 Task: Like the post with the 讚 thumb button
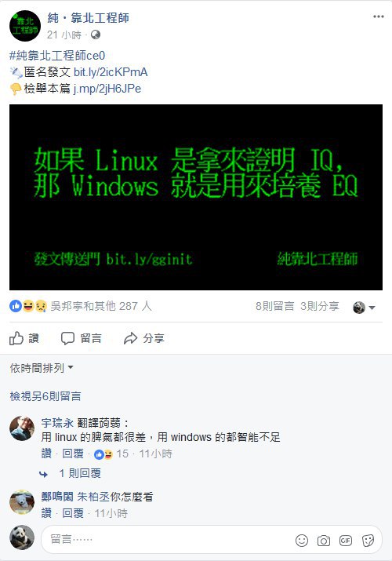[24, 338]
